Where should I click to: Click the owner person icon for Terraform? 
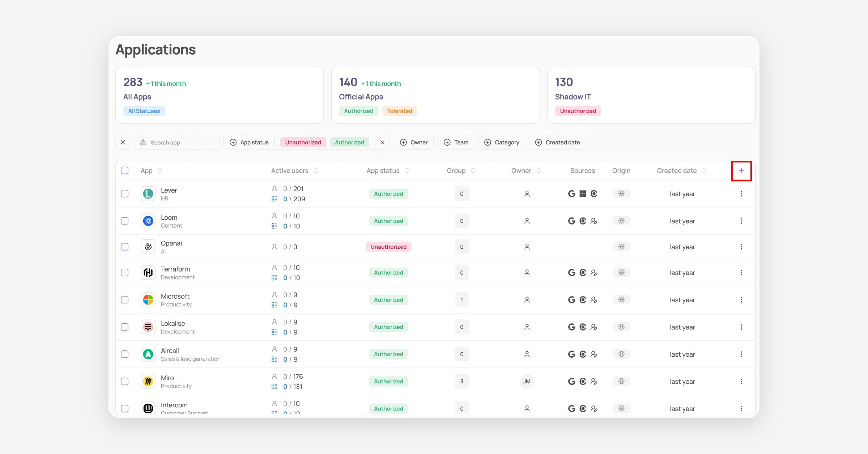click(x=527, y=273)
